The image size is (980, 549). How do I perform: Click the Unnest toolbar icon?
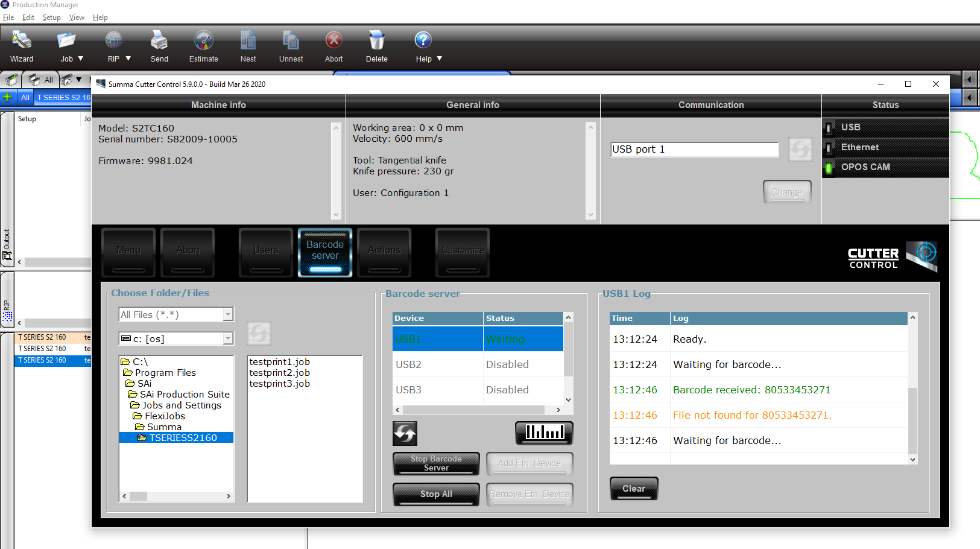[291, 41]
